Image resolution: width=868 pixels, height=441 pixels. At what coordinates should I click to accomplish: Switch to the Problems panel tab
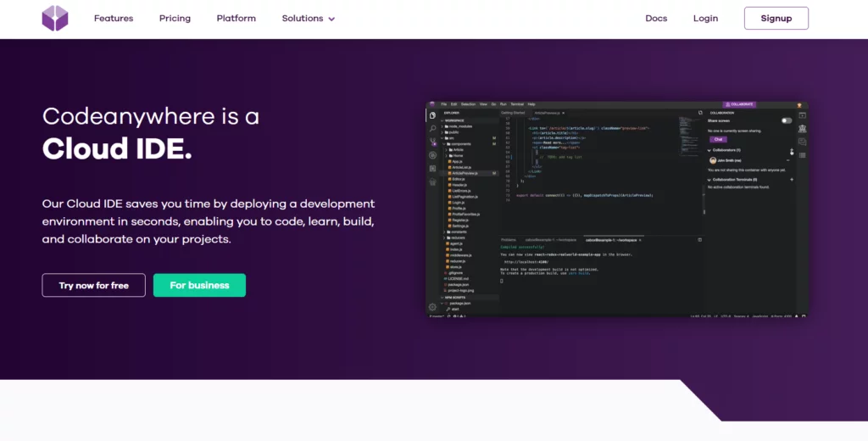pyautogui.click(x=509, y=240)
